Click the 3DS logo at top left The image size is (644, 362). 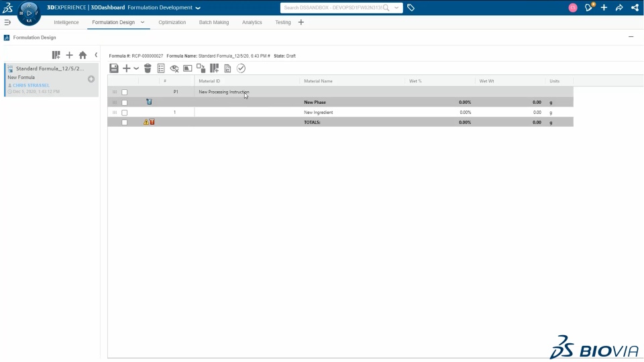pyautogui.click(x=7, y=7)
